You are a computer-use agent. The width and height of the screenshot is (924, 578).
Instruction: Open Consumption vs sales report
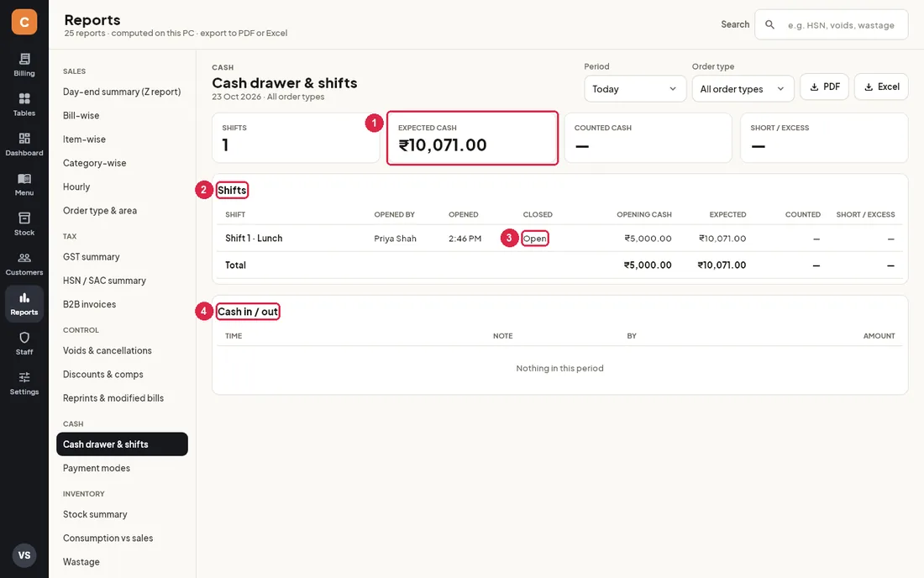click(x=122, y=538)
